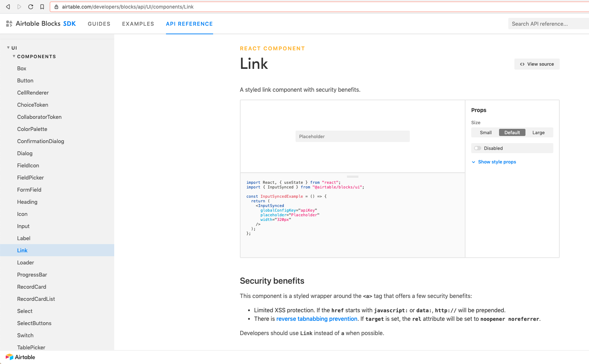Viewport: 589px width, 364px height.
Task: Click the Security benefits heading
Action: point(272,281)
